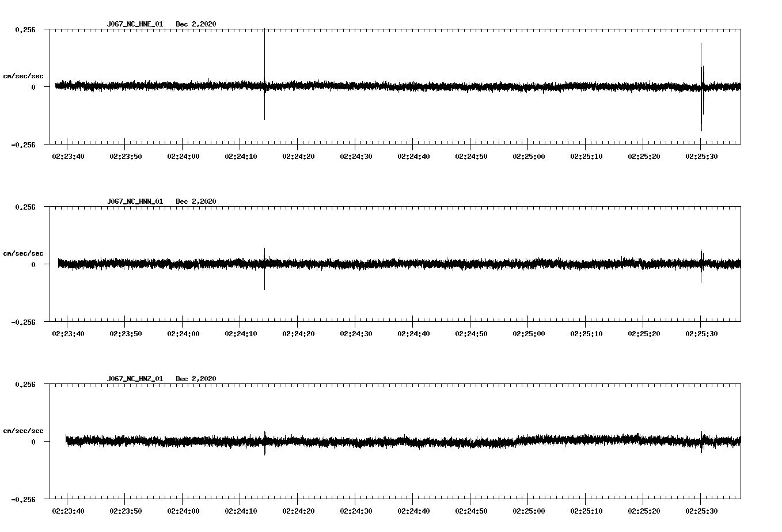Click the Dec 2,2020 date on the HNE plot
Viewport: 782px width, 532px height.
click(196, 25)
